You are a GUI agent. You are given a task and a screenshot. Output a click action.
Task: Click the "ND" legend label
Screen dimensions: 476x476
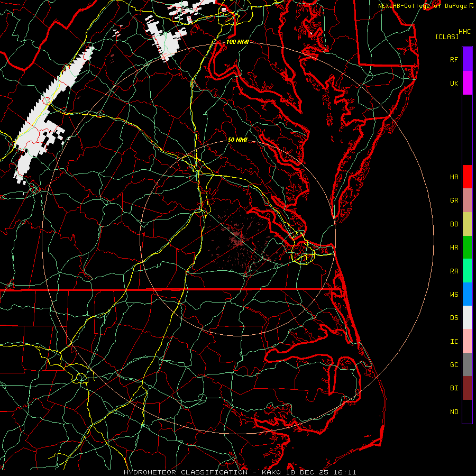click(x=454, y=412)
